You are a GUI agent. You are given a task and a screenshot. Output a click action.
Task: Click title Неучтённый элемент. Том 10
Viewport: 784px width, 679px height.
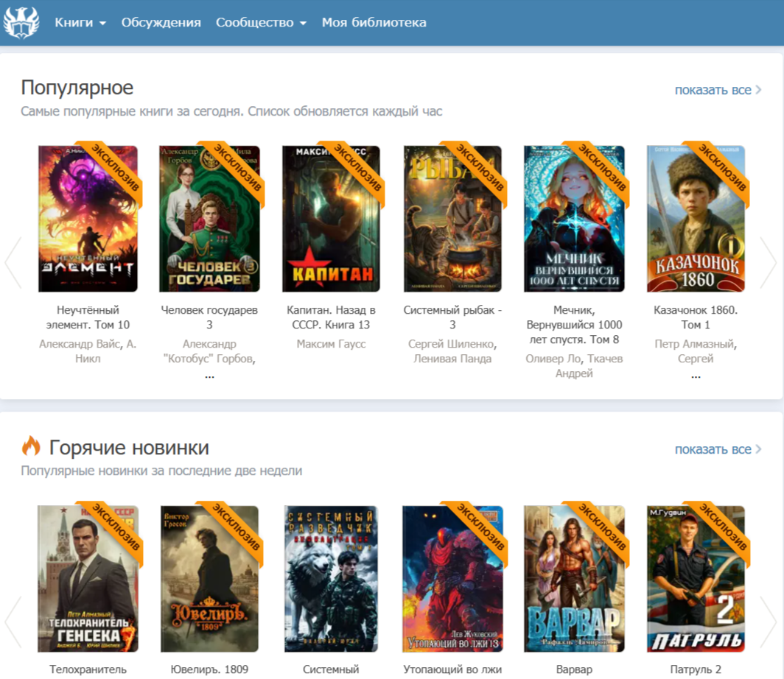tap(88, 317)
